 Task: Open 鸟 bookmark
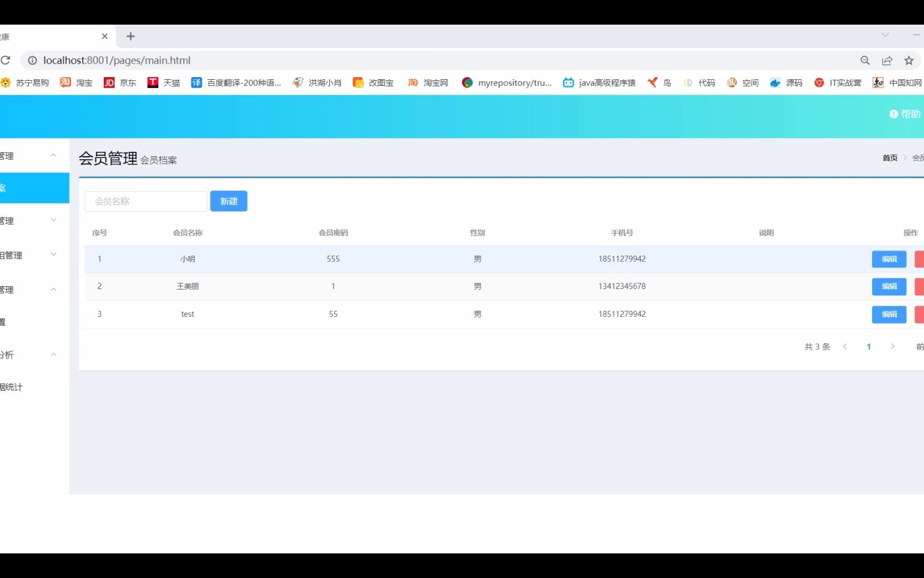click(x=659, y=82)
